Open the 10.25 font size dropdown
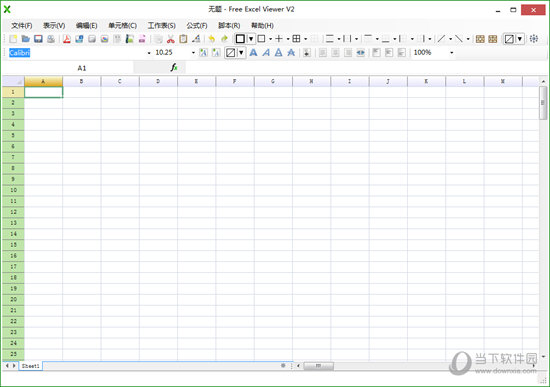Image resolution: width=550 pixels, height=387 pixels. point(193,53)
